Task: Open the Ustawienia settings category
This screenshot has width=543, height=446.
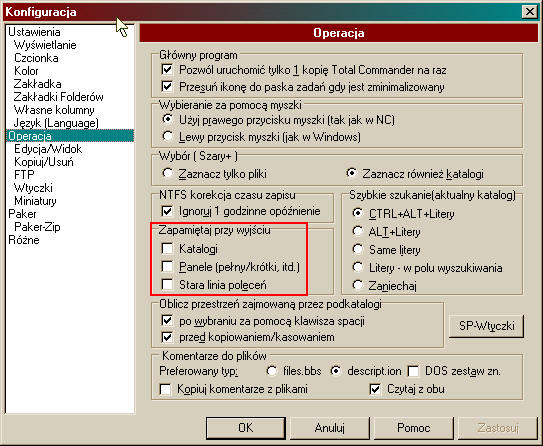Action: [34, 32]
